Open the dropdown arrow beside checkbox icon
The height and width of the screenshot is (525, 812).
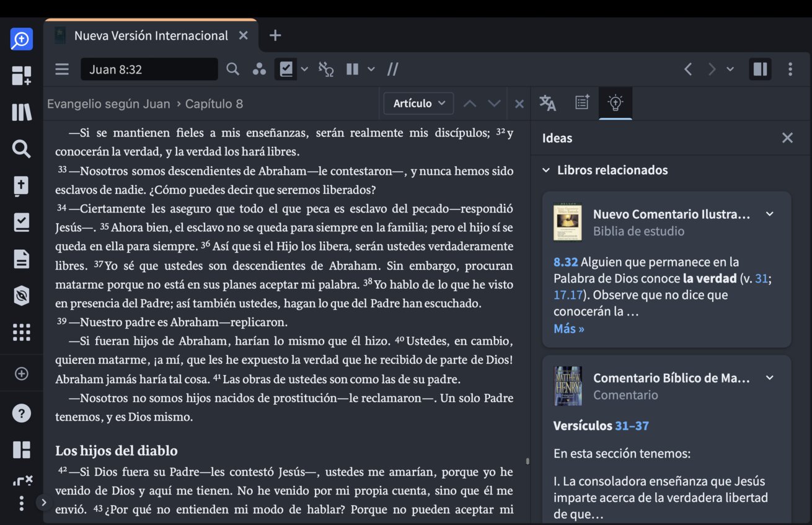click(x=304, y=69)
